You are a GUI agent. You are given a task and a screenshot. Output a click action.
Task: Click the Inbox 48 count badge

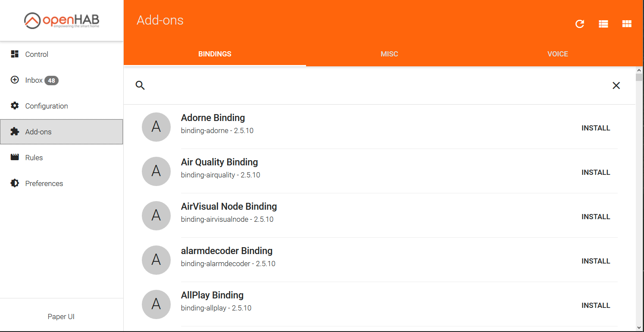pos(51,81)
